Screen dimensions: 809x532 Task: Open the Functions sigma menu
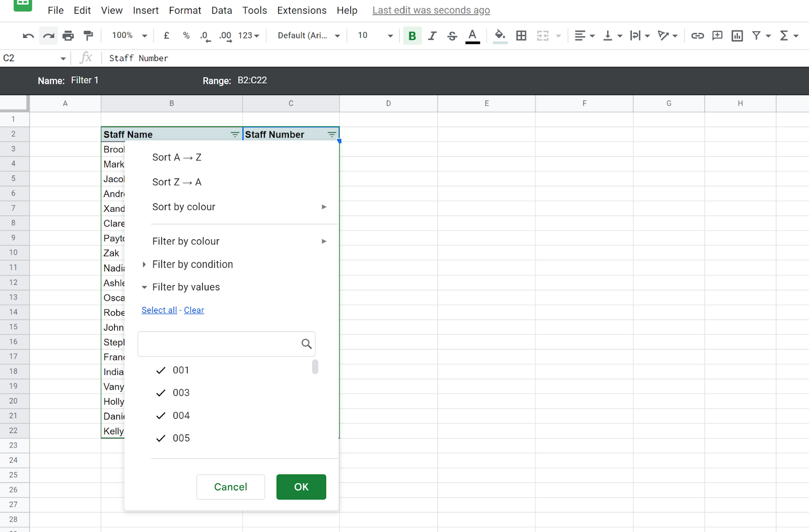[x=789, y=35]
